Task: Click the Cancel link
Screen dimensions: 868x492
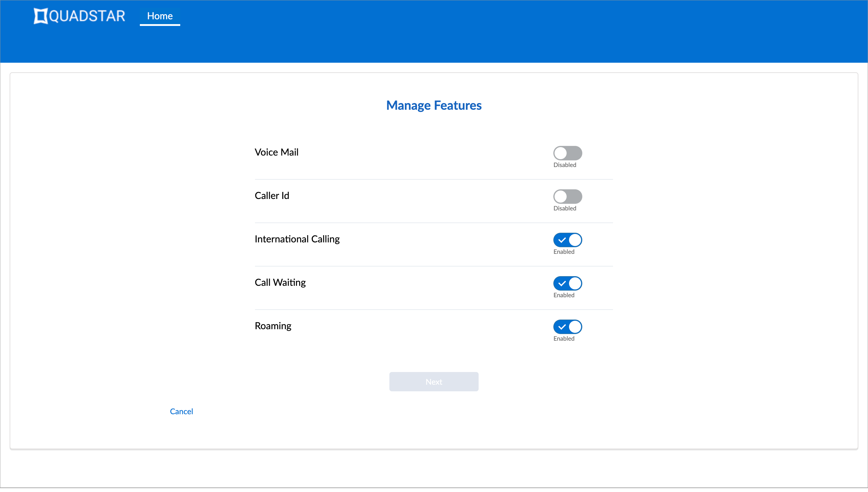Action: [x=181, y=411]
